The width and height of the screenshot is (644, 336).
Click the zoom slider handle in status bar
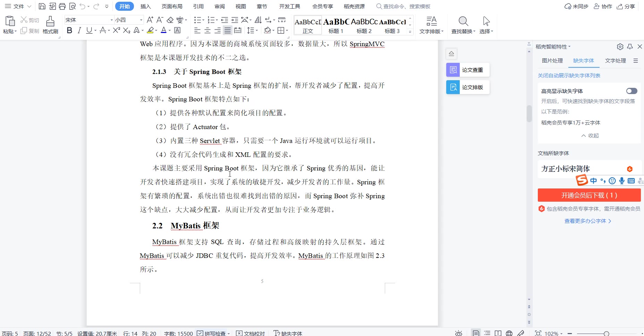coord(606,333)
